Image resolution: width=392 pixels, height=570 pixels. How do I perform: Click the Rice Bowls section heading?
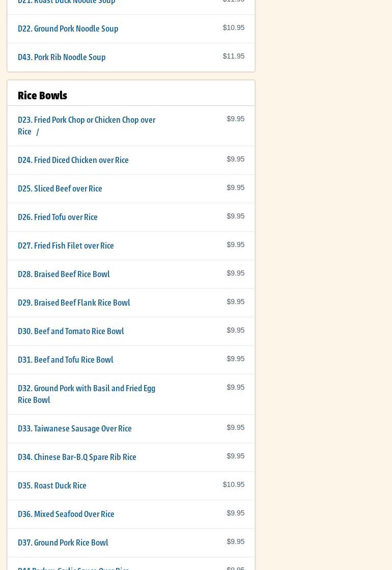(42, 95)
